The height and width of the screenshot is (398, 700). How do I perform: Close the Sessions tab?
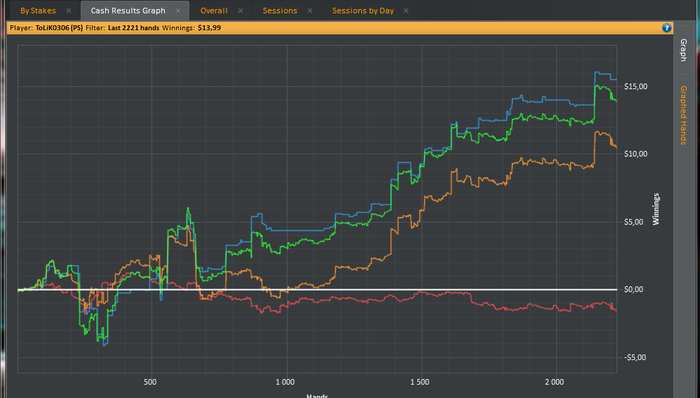coord(310,11)
